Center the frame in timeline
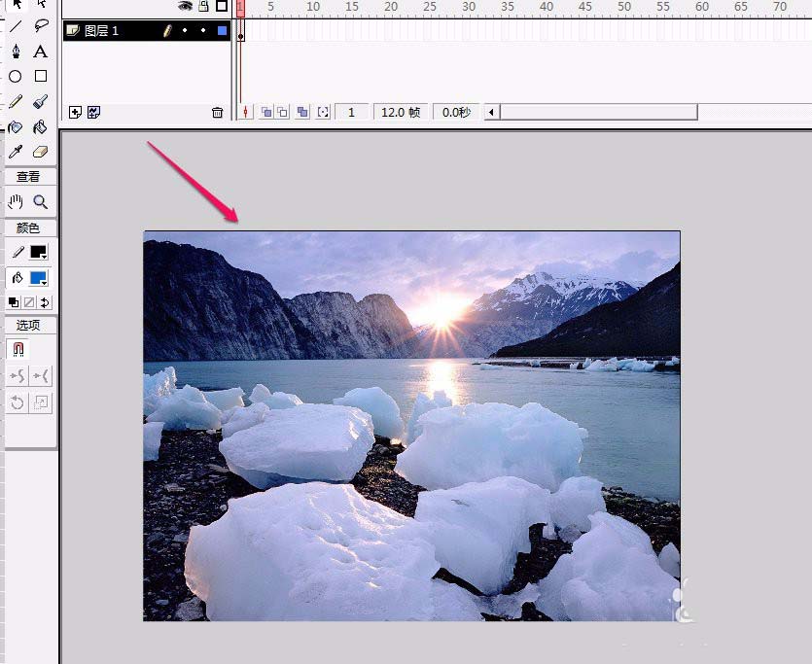The image size is (812, 664). pyautogui.click(x=245, y=112)
